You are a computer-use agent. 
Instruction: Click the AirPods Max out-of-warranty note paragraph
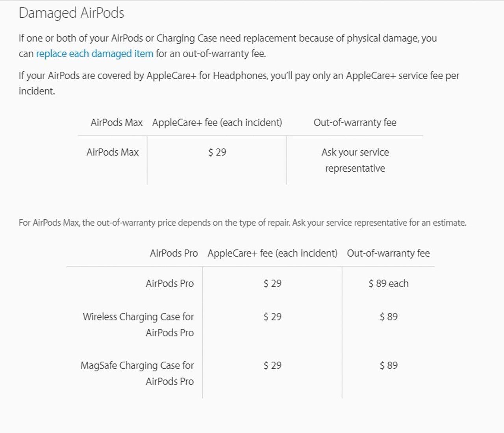point(243,223)
